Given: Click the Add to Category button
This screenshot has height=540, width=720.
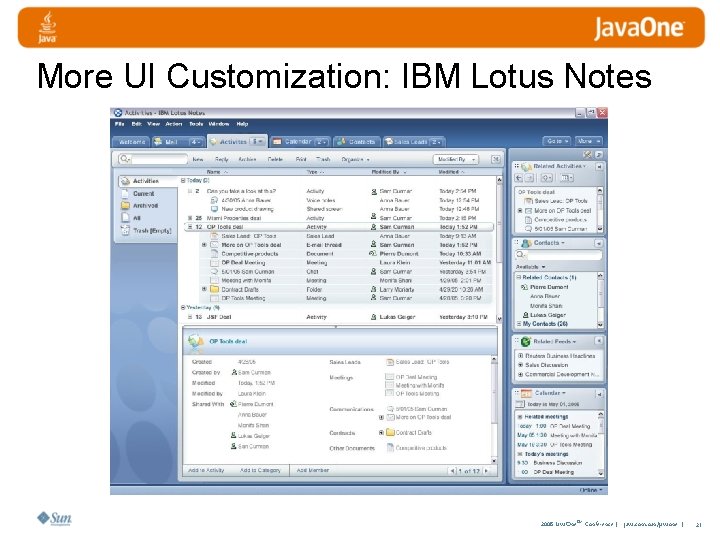Looking at the screenshot, I should click(260, 470).
